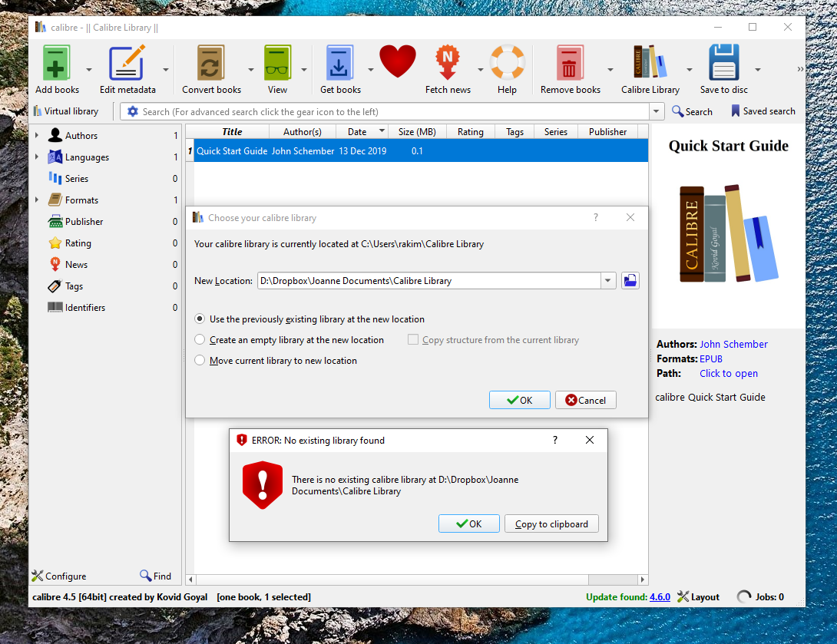Click the Add books toolbar icon
The width and height of the screenshot is (837, 644).
[x=57, y=63]
